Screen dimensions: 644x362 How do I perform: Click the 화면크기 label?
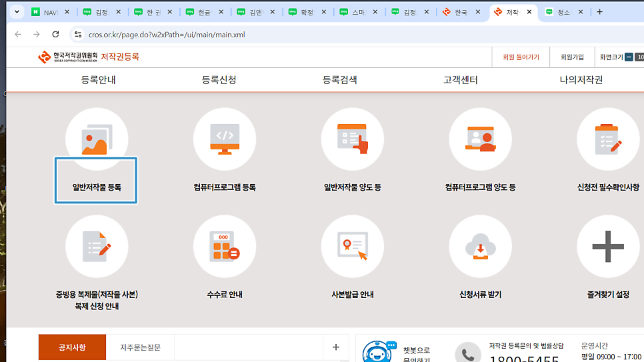tap(611, 57)
